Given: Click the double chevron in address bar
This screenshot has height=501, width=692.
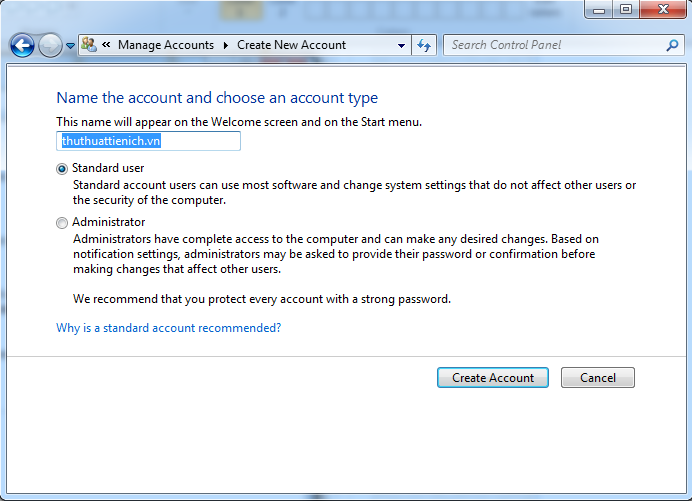Looking at the screenshot, I should click(105, 45).
